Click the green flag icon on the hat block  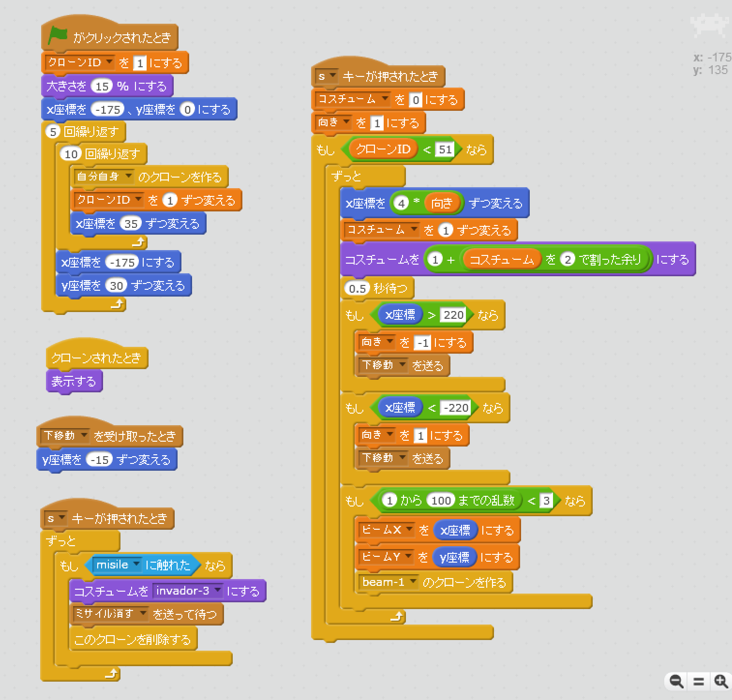point(58,36)
